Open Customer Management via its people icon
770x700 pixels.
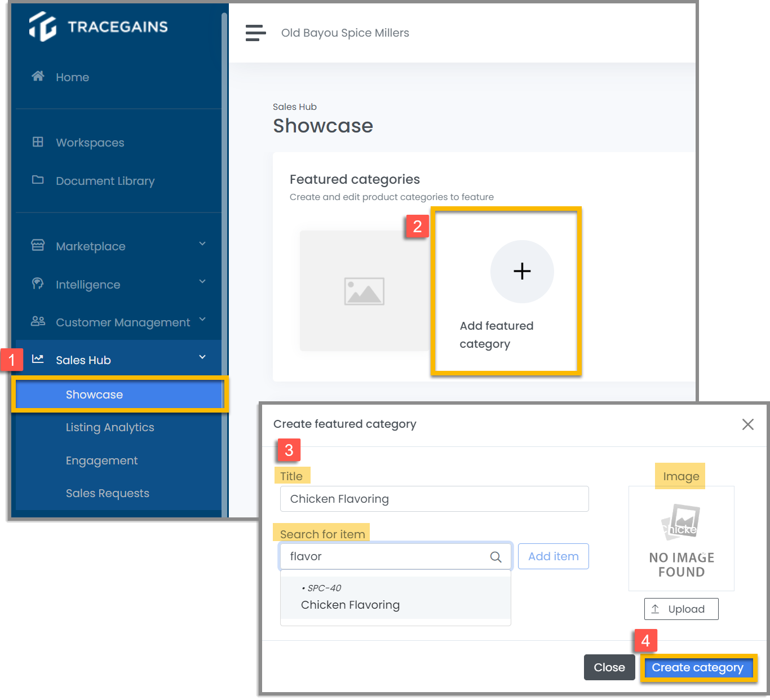[x=38, y=321]
